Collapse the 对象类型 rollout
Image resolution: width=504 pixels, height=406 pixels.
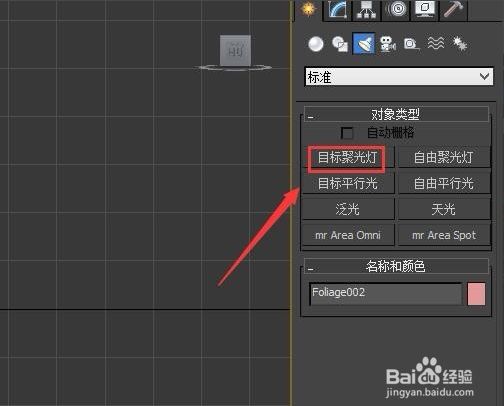pyautogui.click(x=396, y=114)
